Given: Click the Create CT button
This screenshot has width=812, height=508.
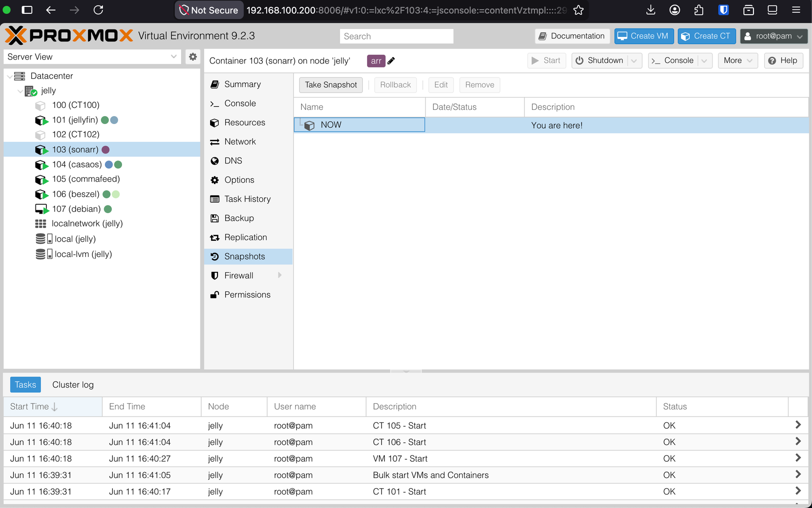Looking at the screenshot, I should 707,36.
